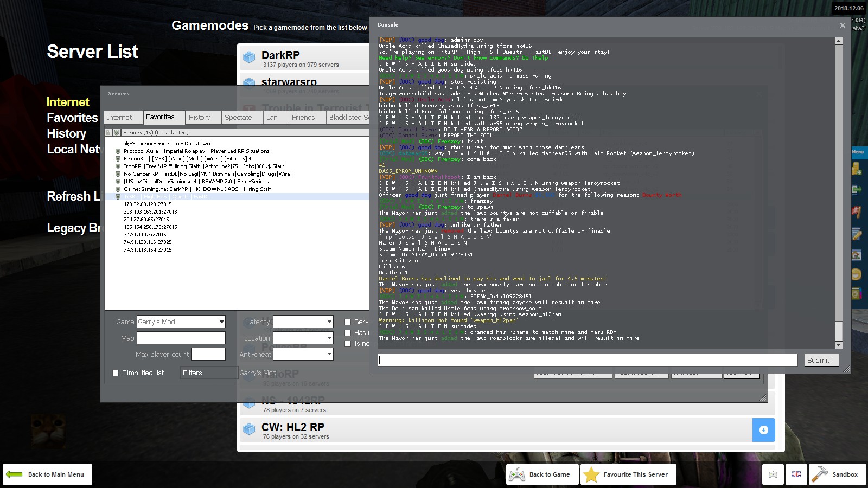Select the No Cancer RP server row
The height and width of the screenshot is (488, 868).
[237, 174]
